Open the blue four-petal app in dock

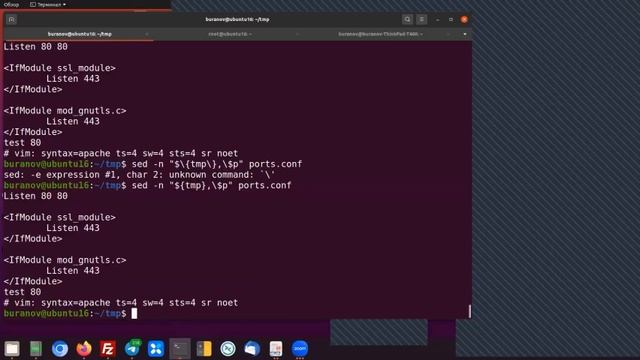pyautogui.click(x=156, y=349)
